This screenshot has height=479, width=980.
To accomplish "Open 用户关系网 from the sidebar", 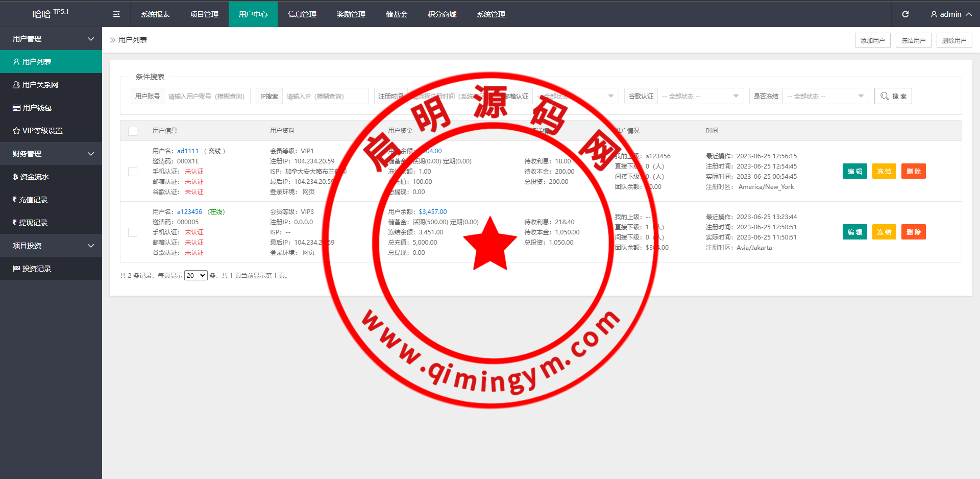I will pyautogui.click(x=40, y=85).
